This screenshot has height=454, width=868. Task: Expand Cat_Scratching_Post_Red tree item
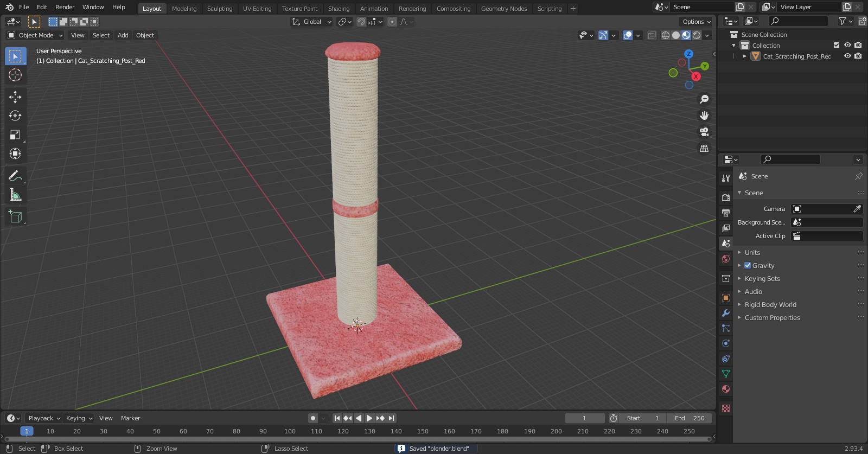point(745,56)
